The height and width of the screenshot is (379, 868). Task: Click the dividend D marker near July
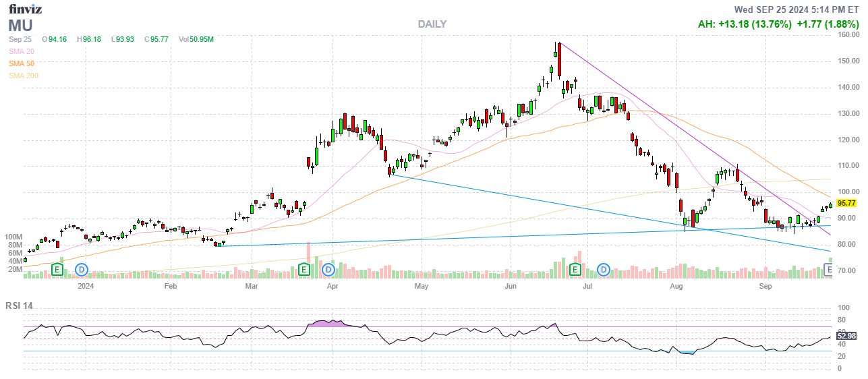(x=604, y=270)
